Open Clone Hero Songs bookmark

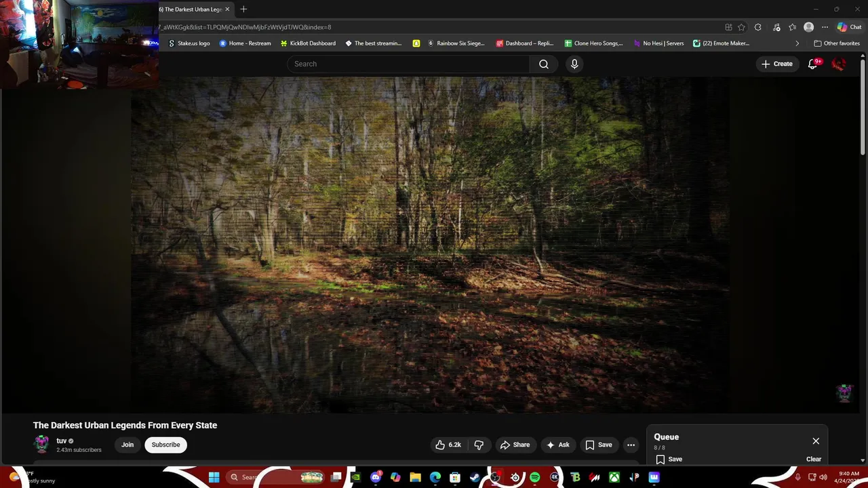[593, 43]
